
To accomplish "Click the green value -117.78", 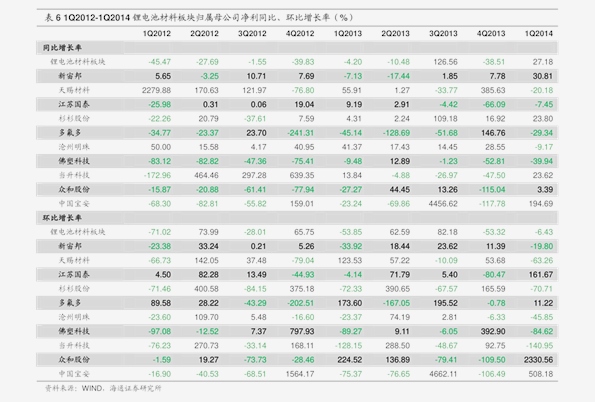I will [x=492, y=204].
